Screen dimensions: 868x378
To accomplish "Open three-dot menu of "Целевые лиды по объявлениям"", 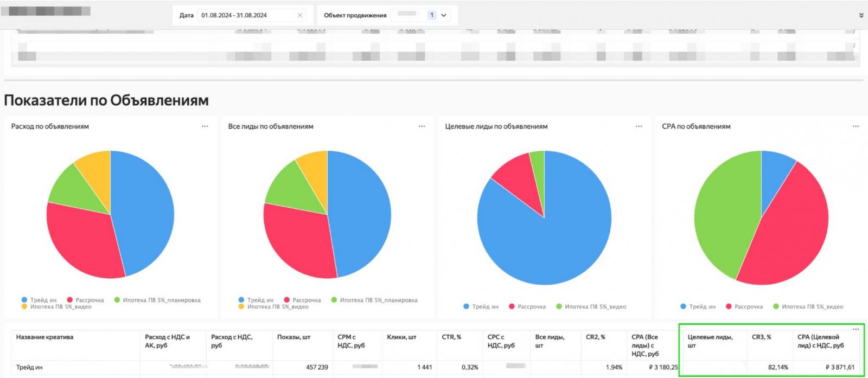I will pyautogui.click(x=639, y=126).
